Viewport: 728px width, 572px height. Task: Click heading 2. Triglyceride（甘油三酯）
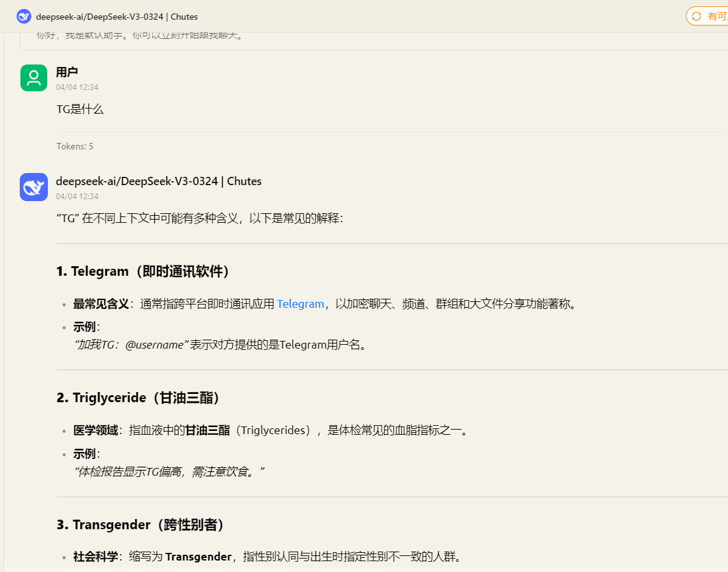click(x=138, y=398)
